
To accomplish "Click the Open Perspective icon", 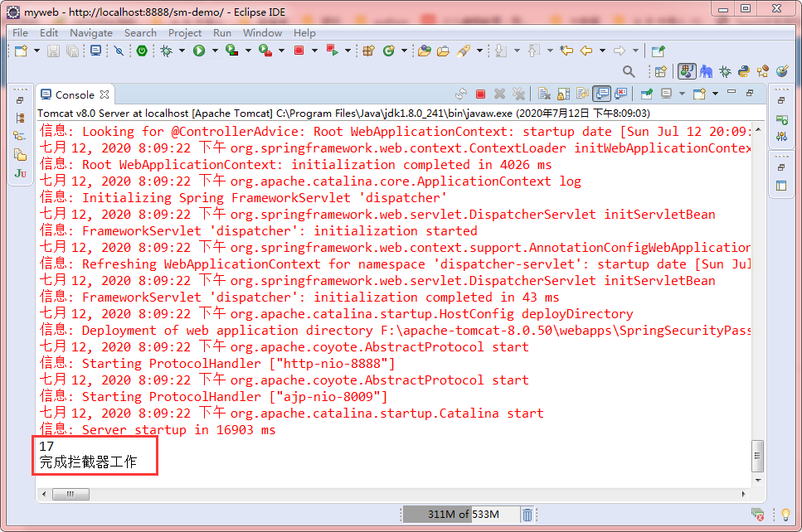I will (x=661, y=71).
